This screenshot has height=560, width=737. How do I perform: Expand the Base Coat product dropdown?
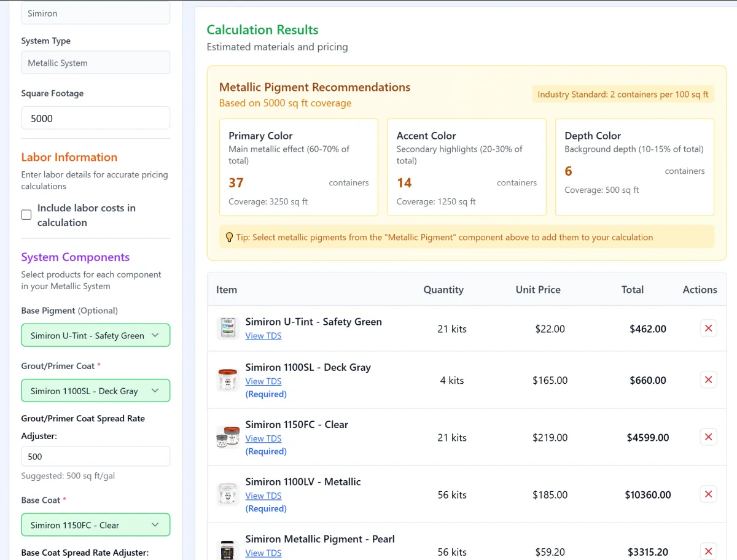tap(96, 525)
